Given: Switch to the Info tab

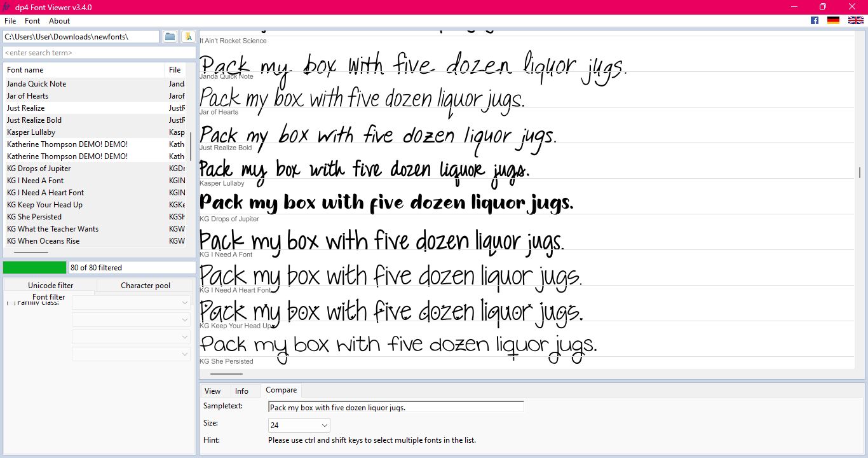Looking at the screenshot, I should [242, 390].
